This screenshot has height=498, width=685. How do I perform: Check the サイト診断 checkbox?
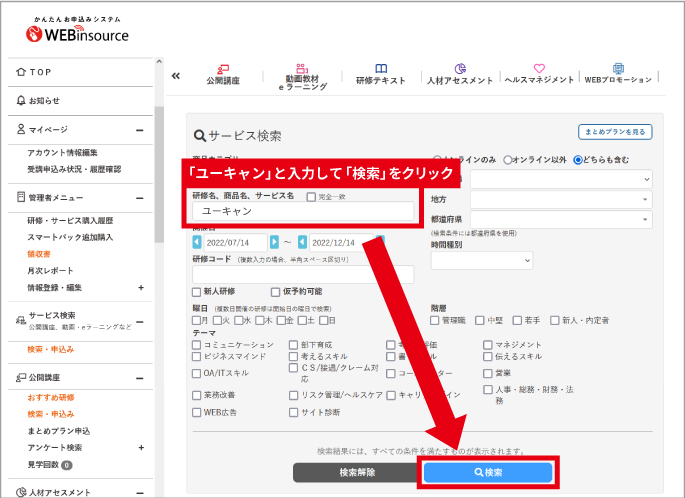click(x=294, y=412)
